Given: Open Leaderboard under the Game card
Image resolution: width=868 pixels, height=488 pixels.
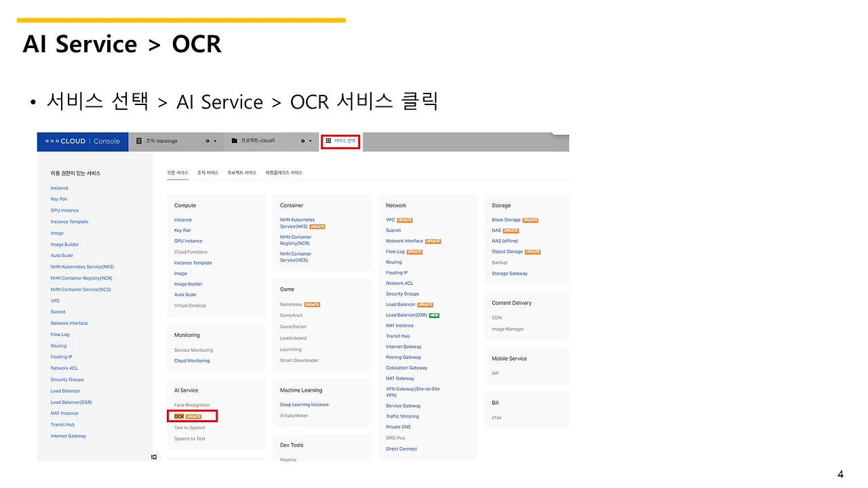Looking at the screenshot, I should coord(293,338).
